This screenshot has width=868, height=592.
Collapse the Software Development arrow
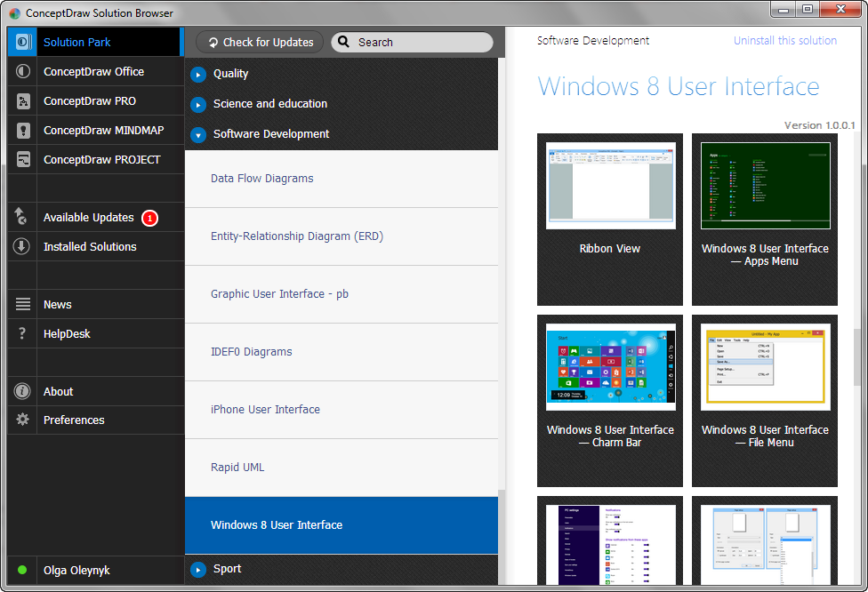tap(198, 134)
